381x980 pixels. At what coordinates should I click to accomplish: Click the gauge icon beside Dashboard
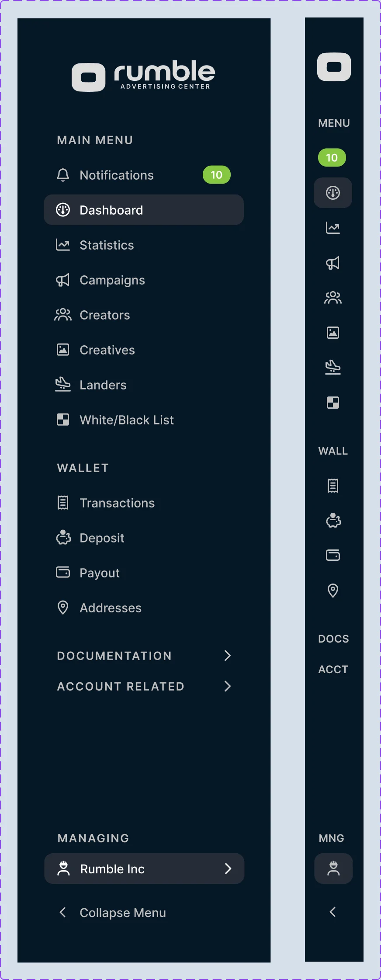point(63,210)
